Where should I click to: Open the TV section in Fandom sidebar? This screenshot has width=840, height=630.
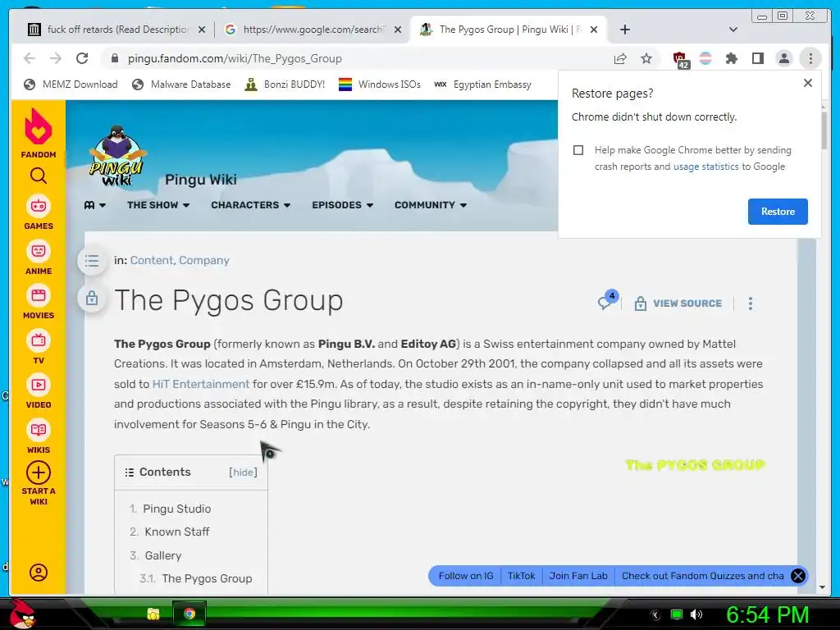tap(39, 347)
